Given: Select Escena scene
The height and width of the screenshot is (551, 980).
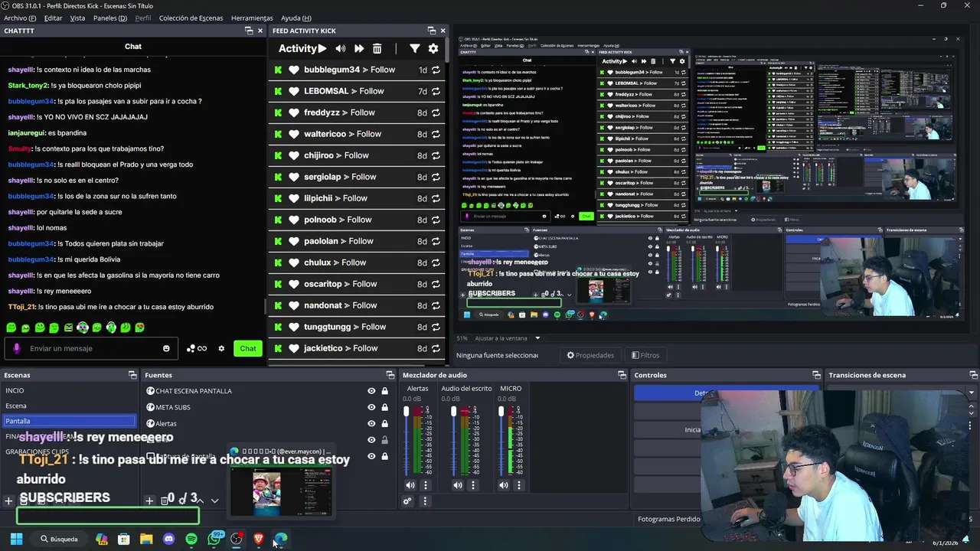Looking at the screenshot, I should [69, 406].
